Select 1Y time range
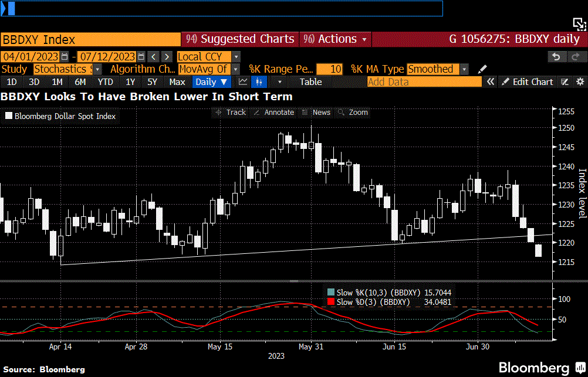The height and width of the screenshot is (377, 588). tap(130, 81)
